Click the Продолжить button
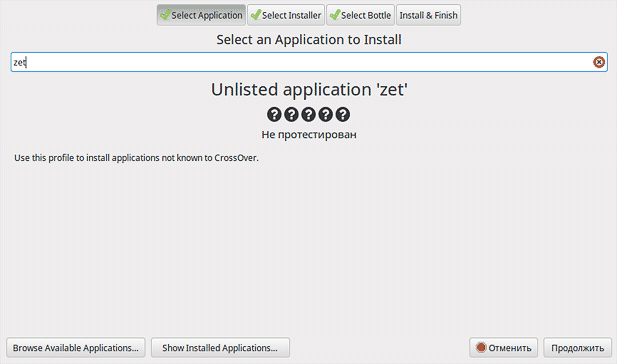The height and width of the screenshot is (364, 617). tap(577, 348)
